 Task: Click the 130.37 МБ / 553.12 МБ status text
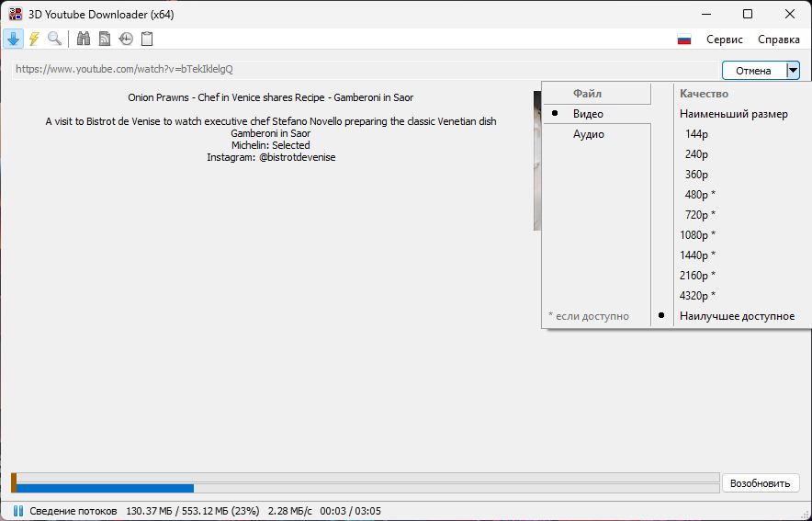tap(193, 511)
